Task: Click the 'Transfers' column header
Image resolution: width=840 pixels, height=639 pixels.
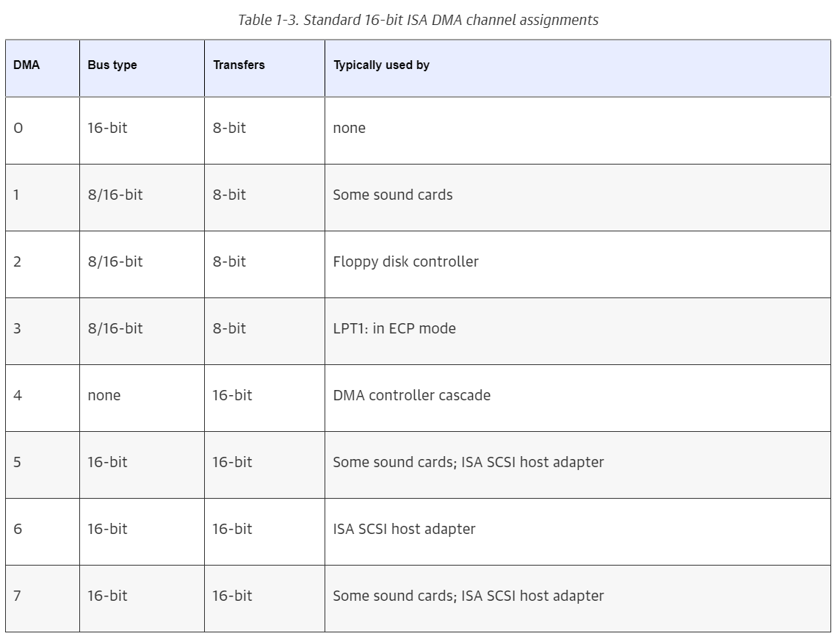Action: click(x=264, y=68)
